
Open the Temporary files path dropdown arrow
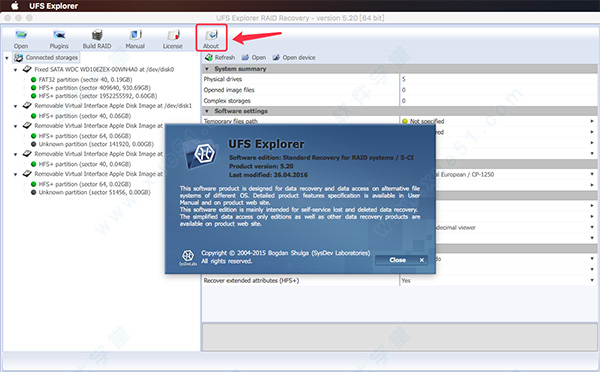pyautogui.click(x=592, y=121)
